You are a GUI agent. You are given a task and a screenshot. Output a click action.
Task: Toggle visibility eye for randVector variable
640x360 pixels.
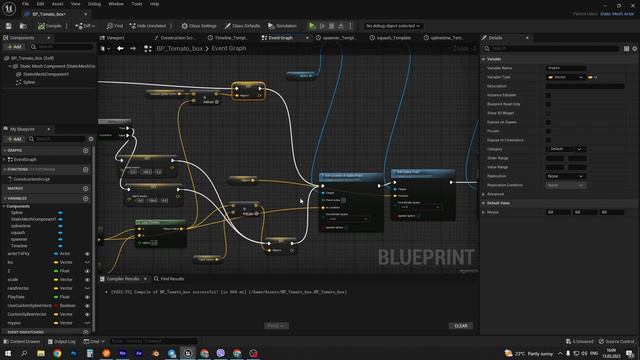pyautogui.click(x=87, y=288)
